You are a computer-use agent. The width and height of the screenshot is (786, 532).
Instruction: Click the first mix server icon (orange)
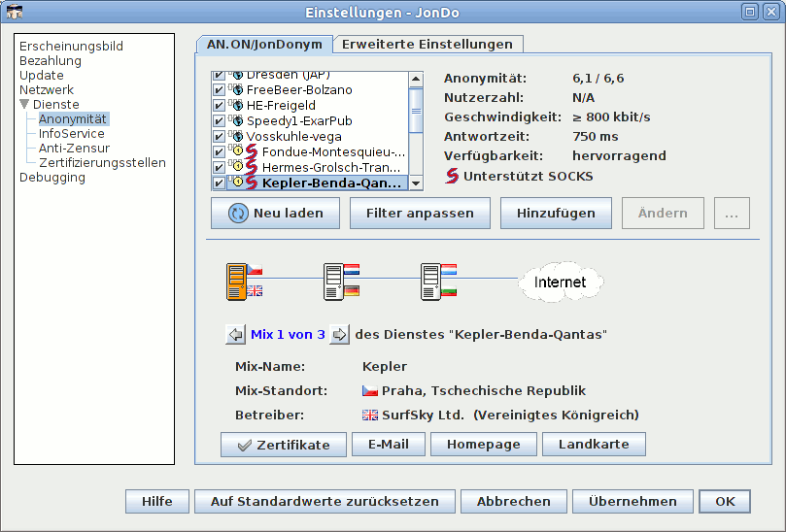(237, 283)
